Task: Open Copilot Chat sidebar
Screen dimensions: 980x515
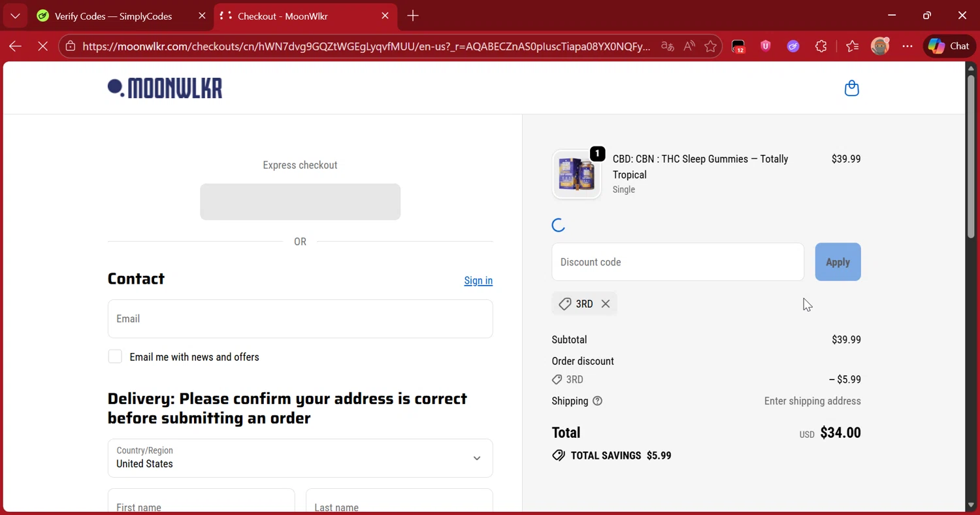Action: click(949, 46)
